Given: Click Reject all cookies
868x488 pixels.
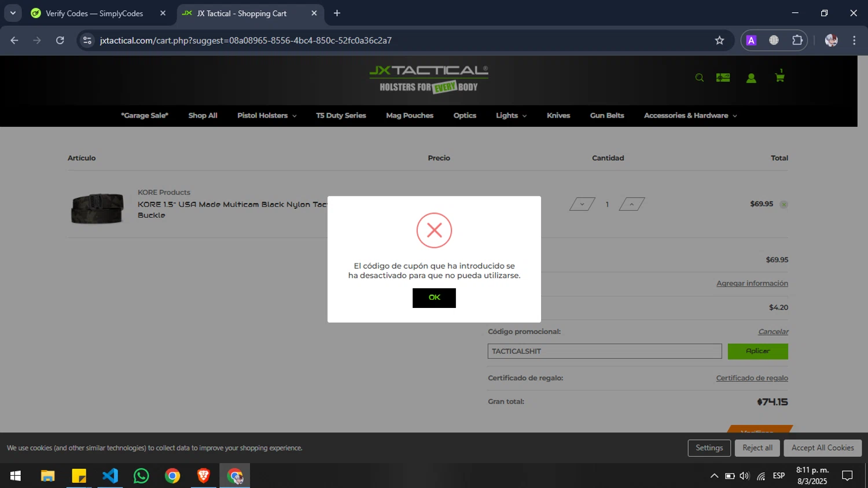Looking at the screenshot, I should [757, 448].
